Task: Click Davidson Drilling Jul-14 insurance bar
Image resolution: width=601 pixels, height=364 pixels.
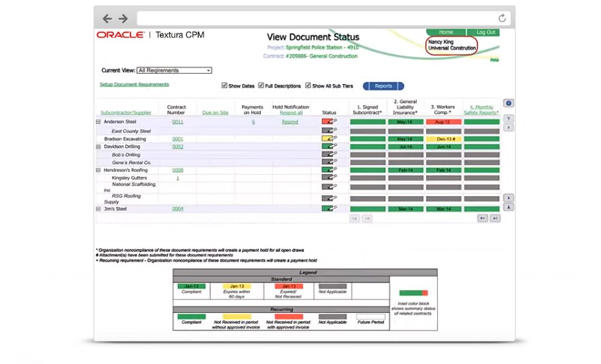Action: point(406,147)
